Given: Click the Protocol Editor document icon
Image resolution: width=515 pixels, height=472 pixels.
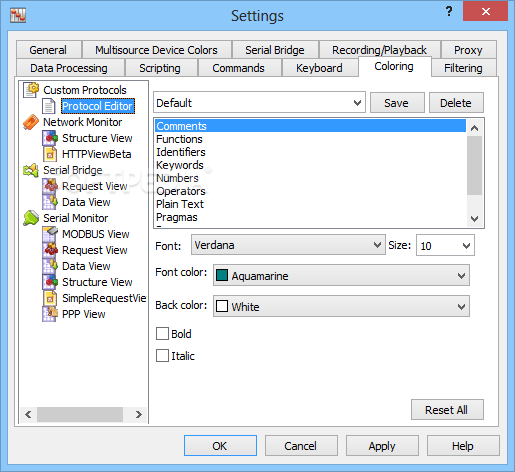Looking at the screenshot, I should [49, 106].
